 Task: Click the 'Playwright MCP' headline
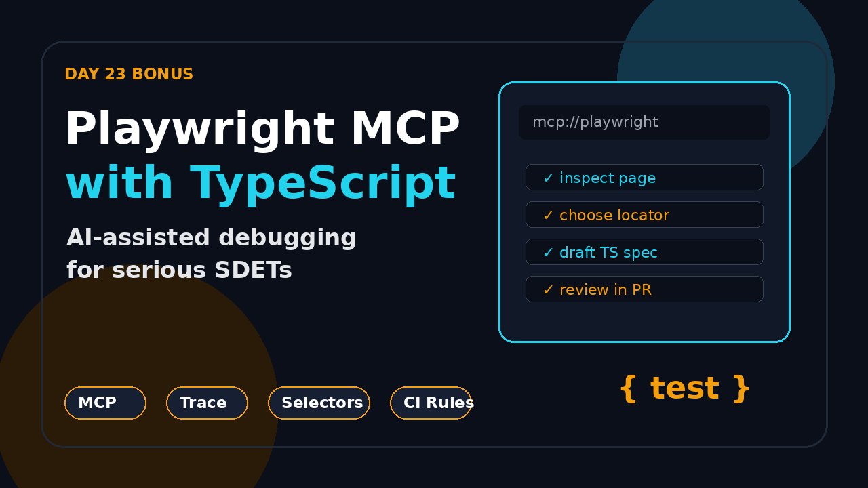262,130
